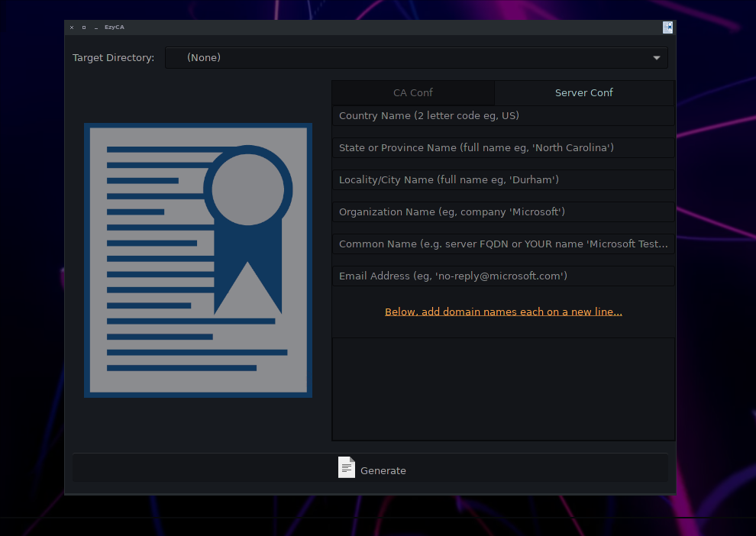The width and height of the screenshot is (756, 536).
Task: Click the Generate button
Action: tap(370, 467)
